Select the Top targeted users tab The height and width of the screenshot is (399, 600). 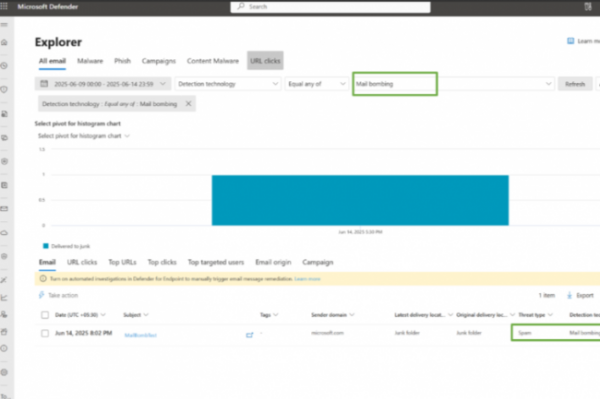216,262
